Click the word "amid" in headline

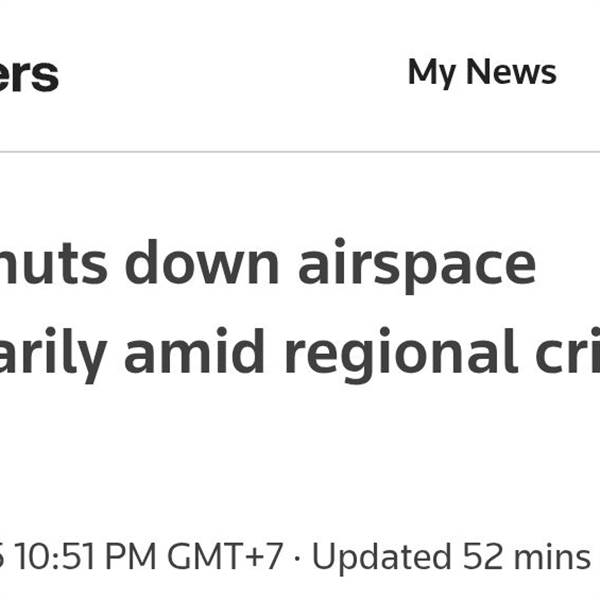(x=194, y=351)
